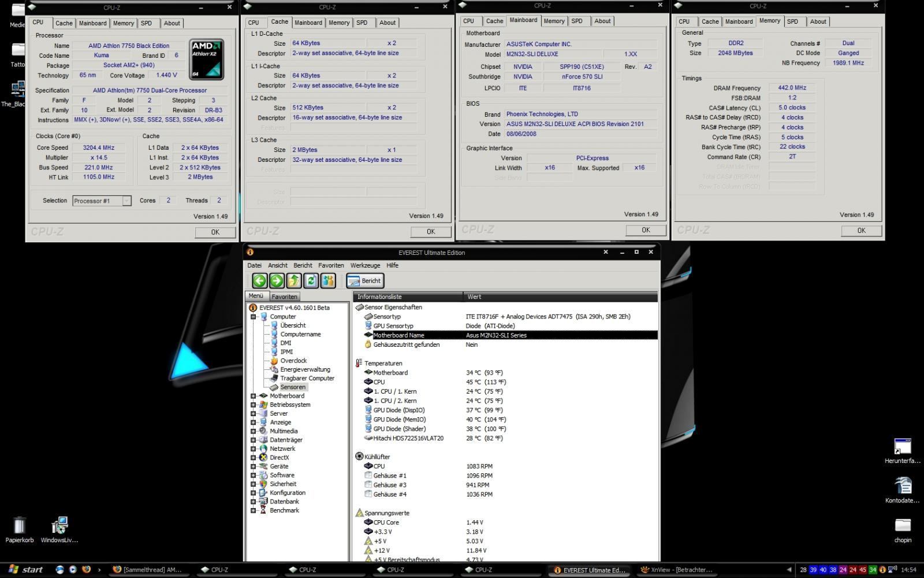924x578 pixels.
Task: Click the start button
Action: [26, 570]
